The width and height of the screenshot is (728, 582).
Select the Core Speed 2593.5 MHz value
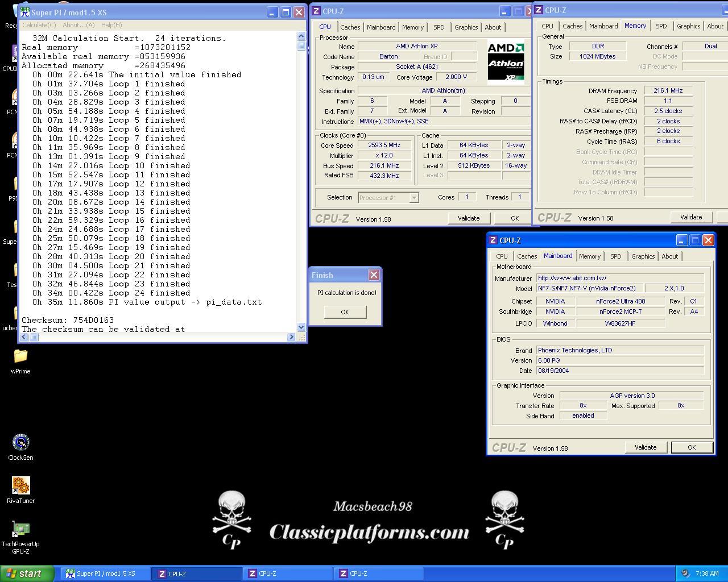pyautogui.click(x=384, y=145)
